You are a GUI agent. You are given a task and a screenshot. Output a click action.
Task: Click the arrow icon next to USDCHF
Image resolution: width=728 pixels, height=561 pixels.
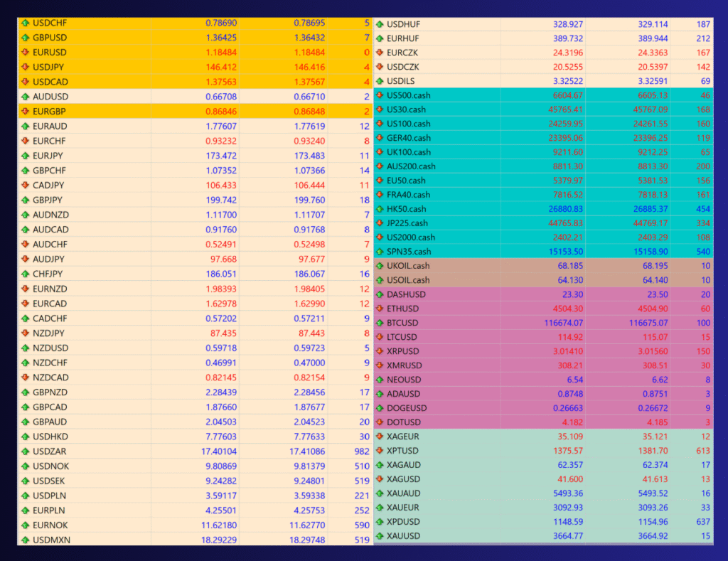pos(26,23)
